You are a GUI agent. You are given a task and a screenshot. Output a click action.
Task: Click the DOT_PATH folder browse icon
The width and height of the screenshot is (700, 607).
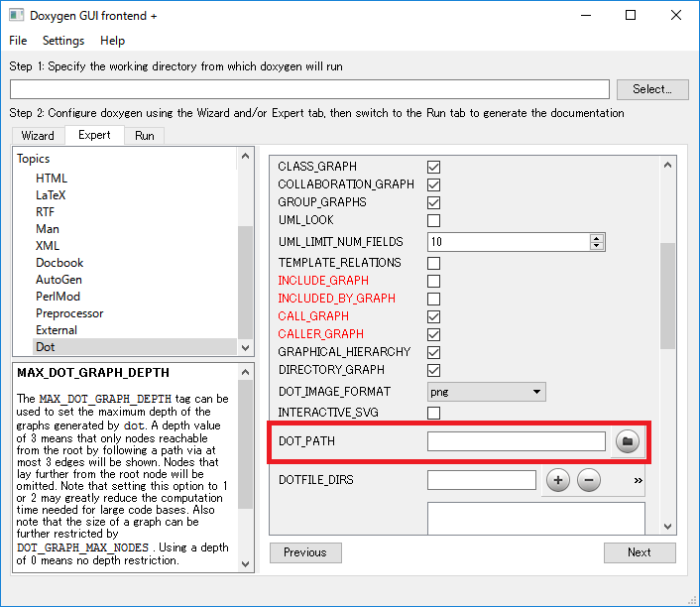(628, 441)
